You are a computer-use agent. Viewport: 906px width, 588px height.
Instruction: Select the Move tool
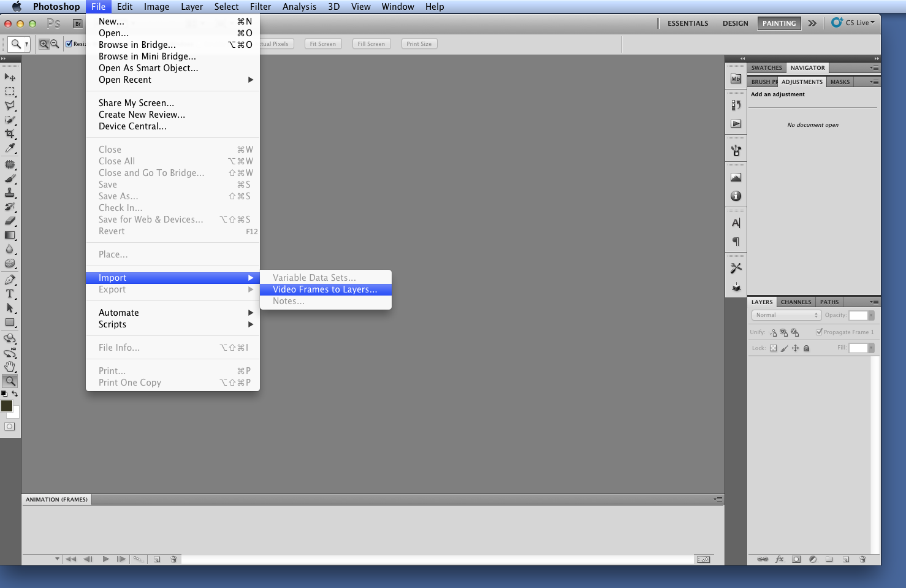[x=10, y=77]
